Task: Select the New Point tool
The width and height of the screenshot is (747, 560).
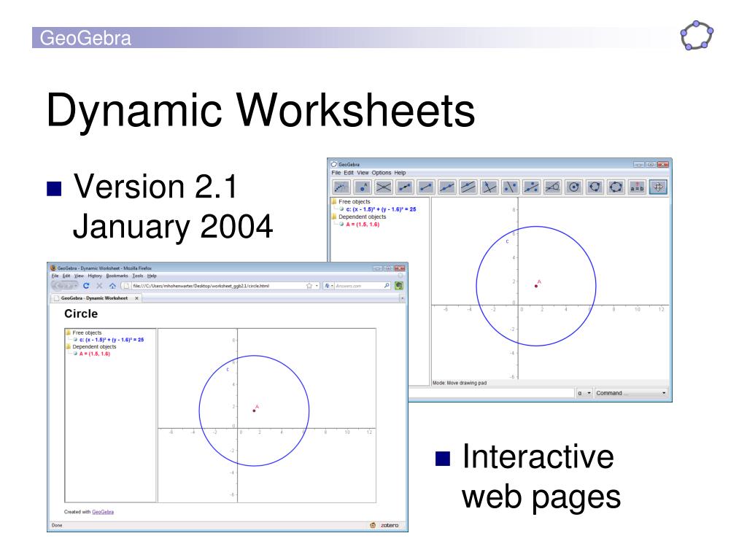Action: pyautogui.click(x=363, y=187)
